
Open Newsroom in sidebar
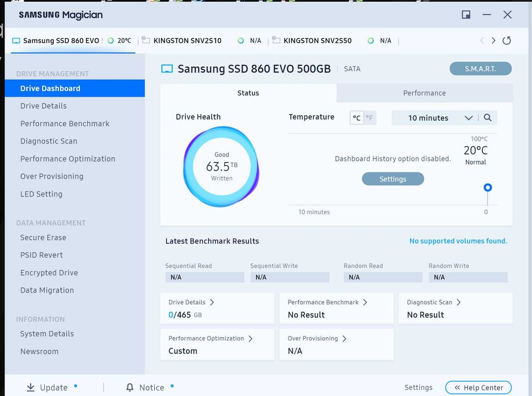tap(39, 351)
